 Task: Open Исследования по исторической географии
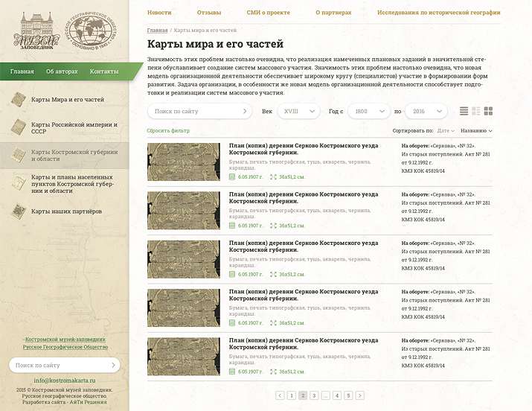[x=439, y=13]
